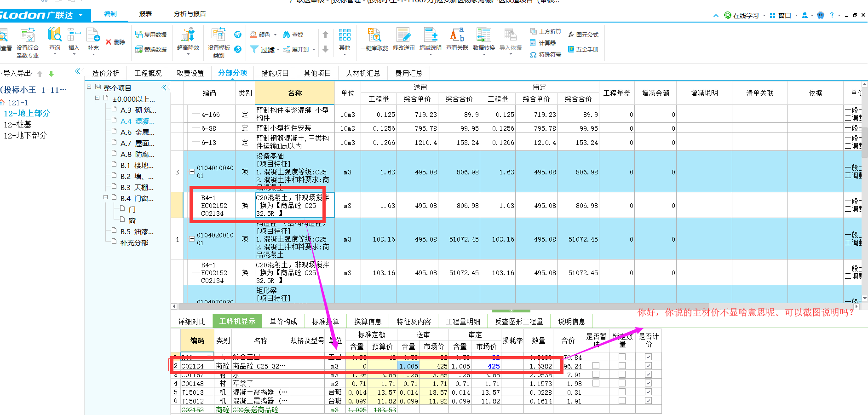
Task: Move the row down with the down arrow
Action: tap(325, 49)
